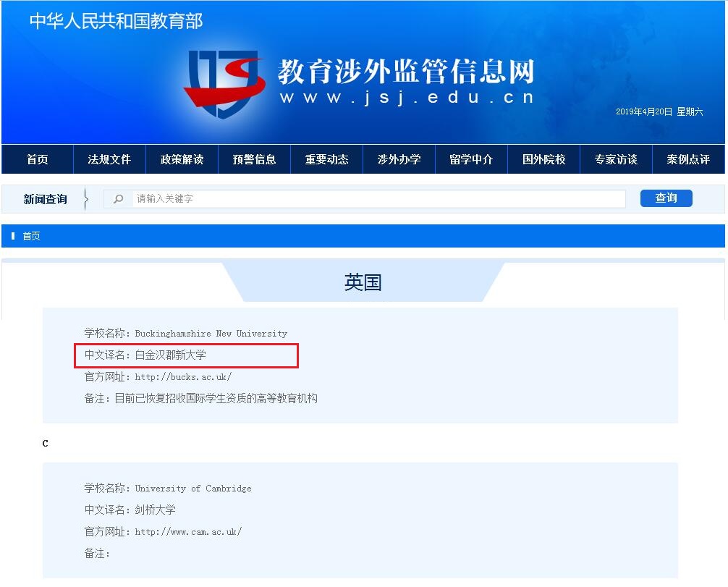This screenshot has height=587, width=728.
Task: Click the 教育涉外监管信息网 site title
Action: pyautogui.click(x=406, y=72)
